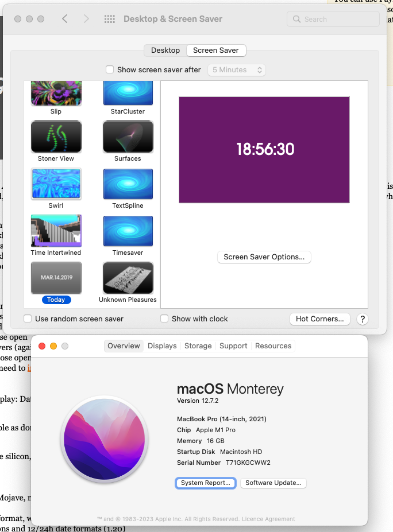Choose the Stoner View screen saver
393x532 pixels.
(x=56, y=137)
